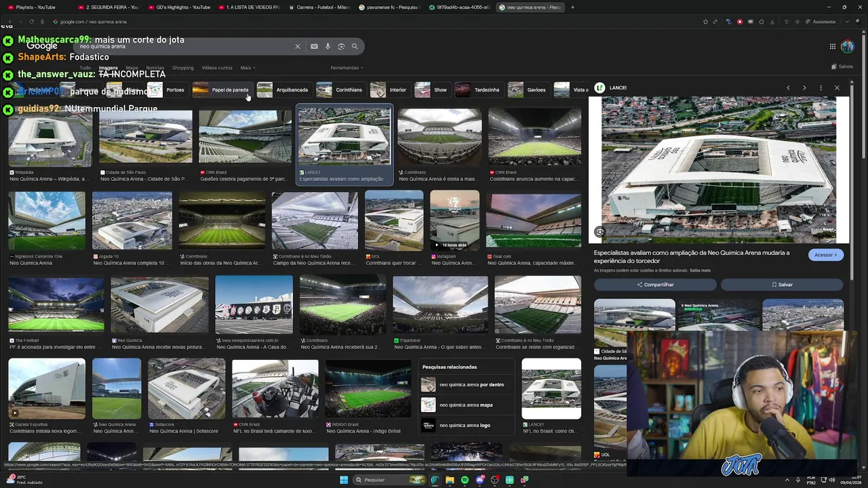The image size is (868, 488).
Task: Expand the Ferramentas tools dropdown
Action: pos(347,68)
